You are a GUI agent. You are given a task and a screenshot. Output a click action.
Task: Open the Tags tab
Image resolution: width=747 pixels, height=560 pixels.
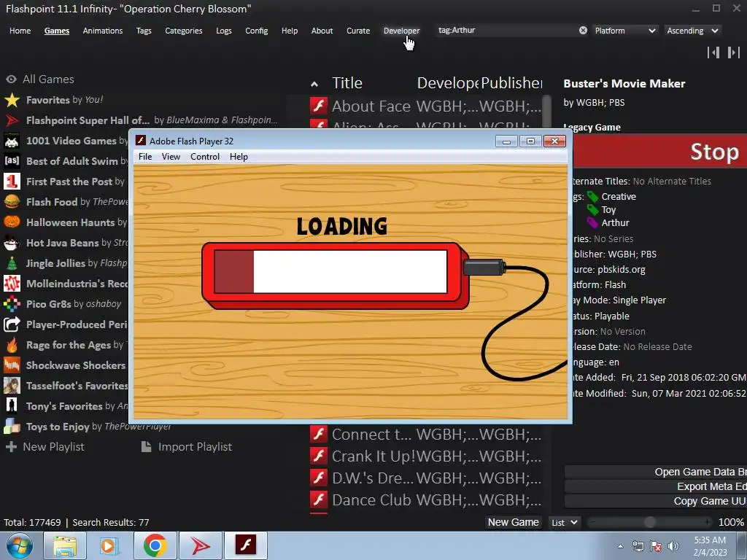[x=144, y=31]
